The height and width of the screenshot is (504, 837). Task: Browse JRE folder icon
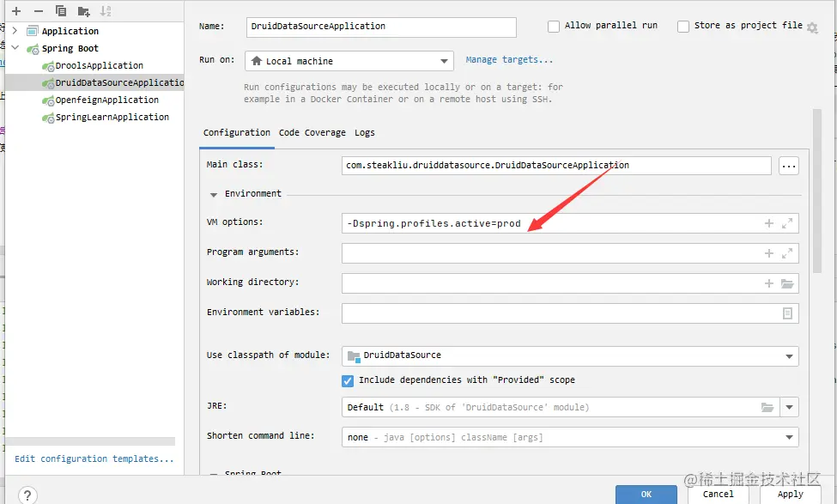(767, 407)
